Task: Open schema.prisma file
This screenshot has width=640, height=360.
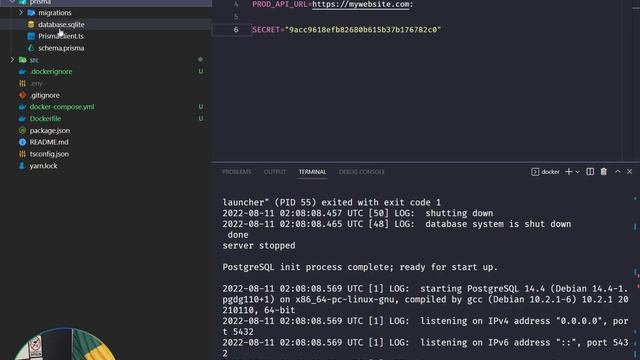Action: 61,48
